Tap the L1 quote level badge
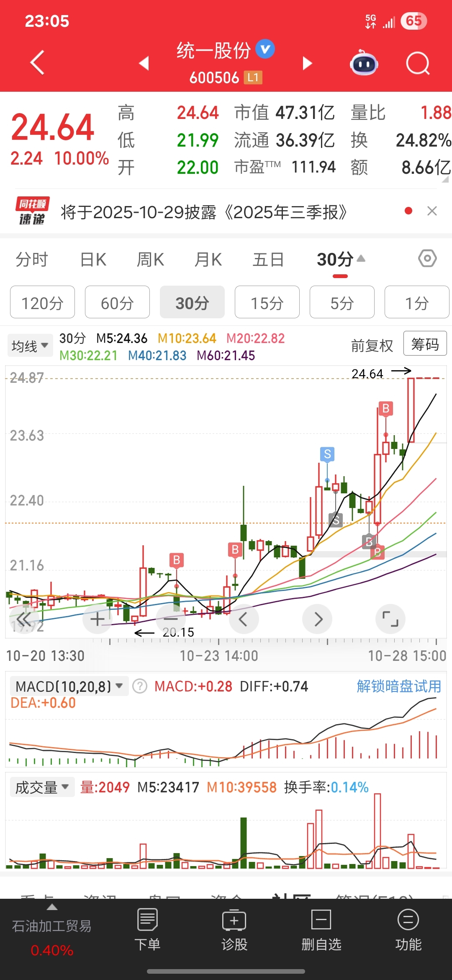The image size is (452, 980). pyautogui.click(x=253, y=77)
